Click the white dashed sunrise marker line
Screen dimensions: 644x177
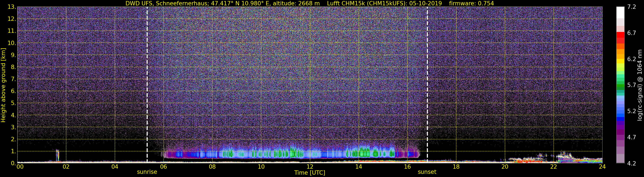147,85
